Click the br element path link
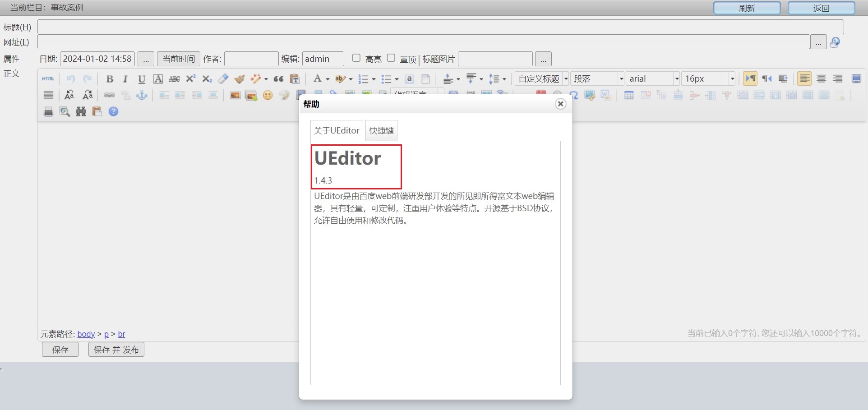 point(122,334)
